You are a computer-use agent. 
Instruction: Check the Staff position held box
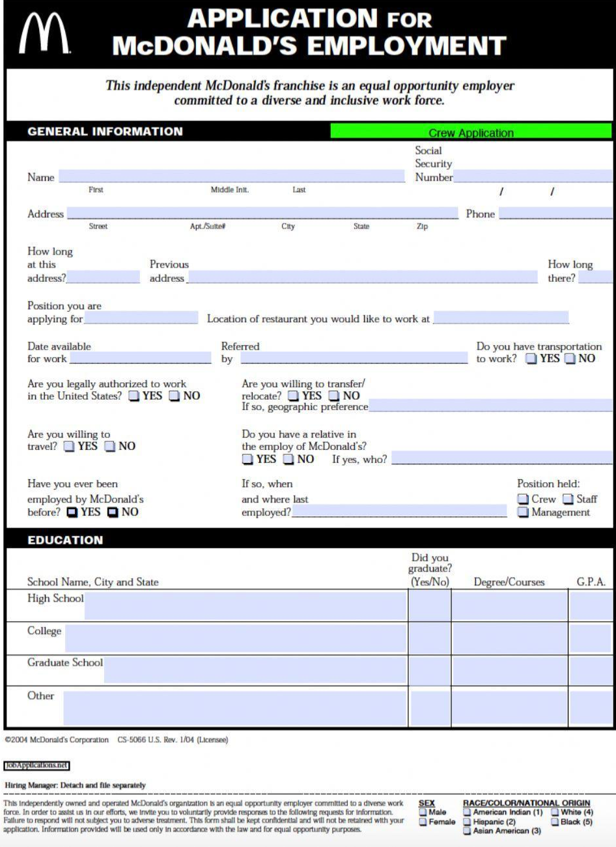click(568, 499)
